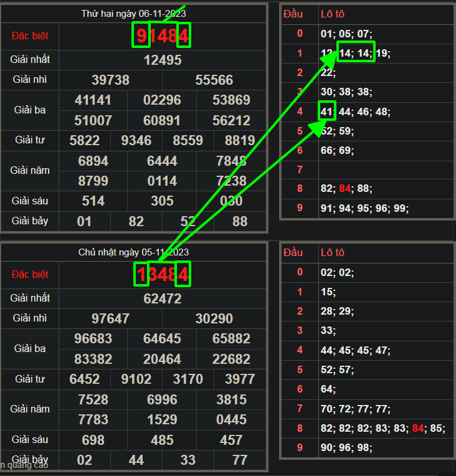This screenshot has width=456, height=476.
Task: Click the green-boxed 41 in Lô tô
Action: (x=327, y=112)
